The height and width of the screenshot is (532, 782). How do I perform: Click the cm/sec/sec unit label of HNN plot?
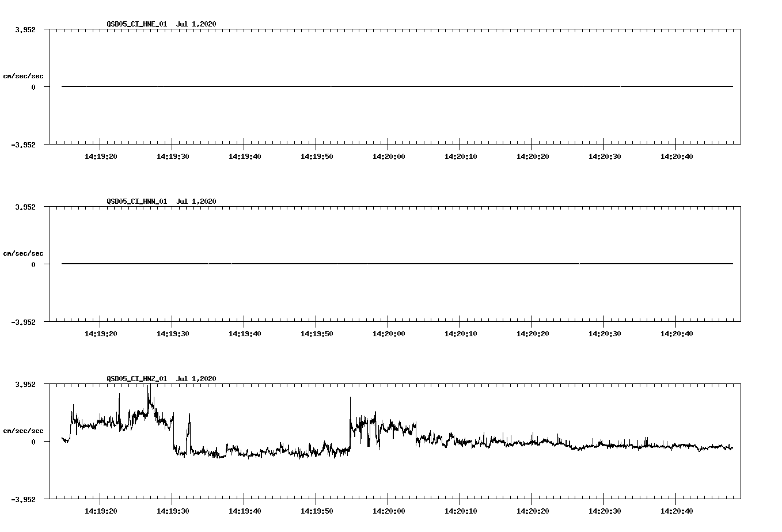click(23, 253)
